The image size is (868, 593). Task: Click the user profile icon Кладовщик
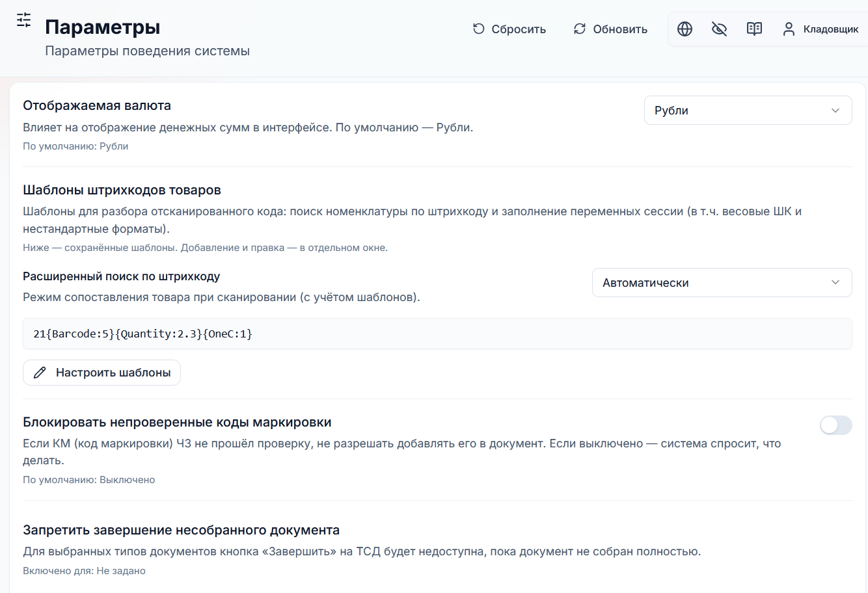[789, 29]
